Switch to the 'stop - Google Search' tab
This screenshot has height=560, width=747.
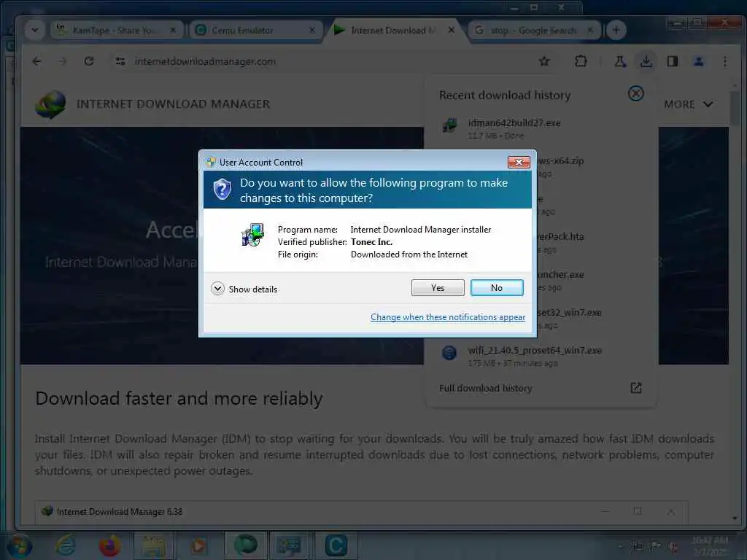tap(533, 31)
